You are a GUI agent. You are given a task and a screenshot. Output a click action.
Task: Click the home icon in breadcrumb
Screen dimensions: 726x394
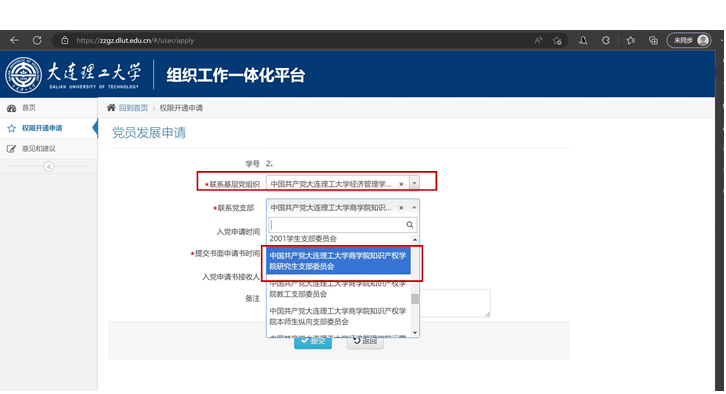[x=111, y=107]
